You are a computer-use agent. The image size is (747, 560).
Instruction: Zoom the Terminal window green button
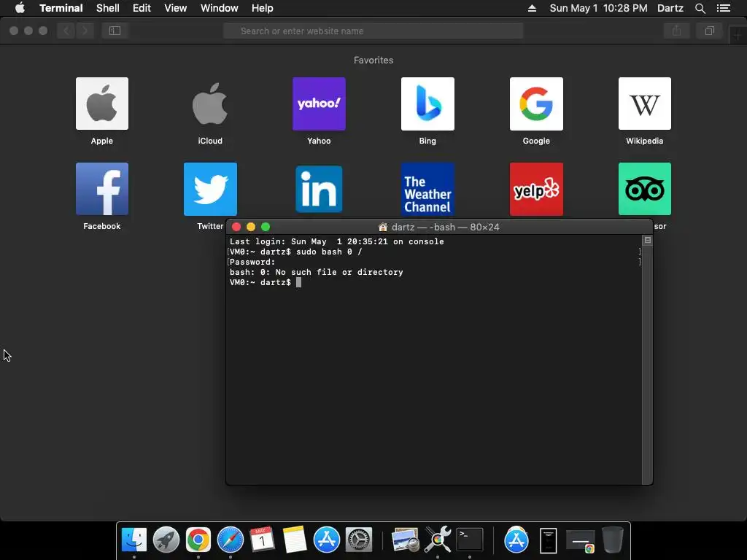pos(266,227)
